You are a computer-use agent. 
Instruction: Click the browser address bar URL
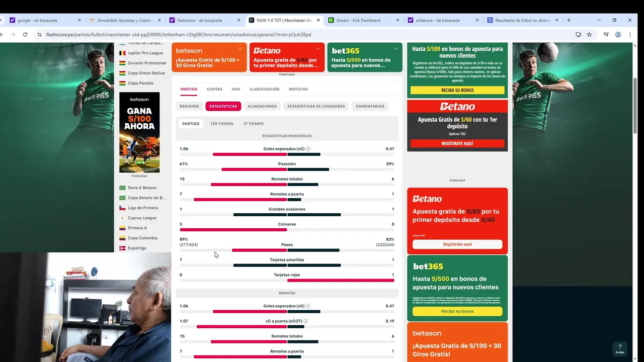179,35
